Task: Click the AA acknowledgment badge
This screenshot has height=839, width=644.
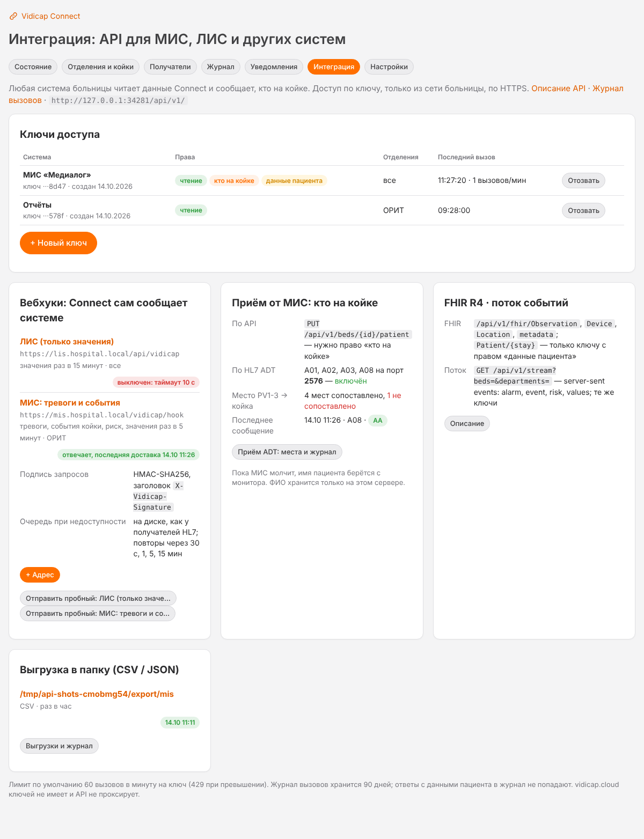Action: tap(378, 421)
